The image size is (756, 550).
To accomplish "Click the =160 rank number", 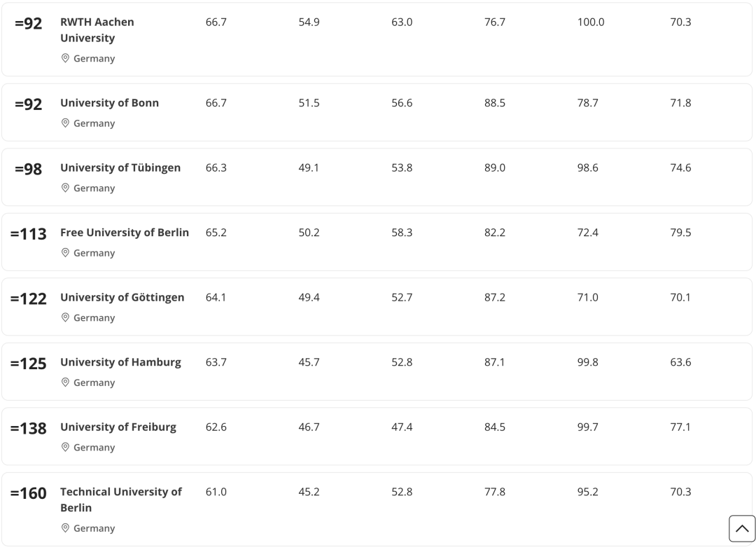I will [29, 493].
